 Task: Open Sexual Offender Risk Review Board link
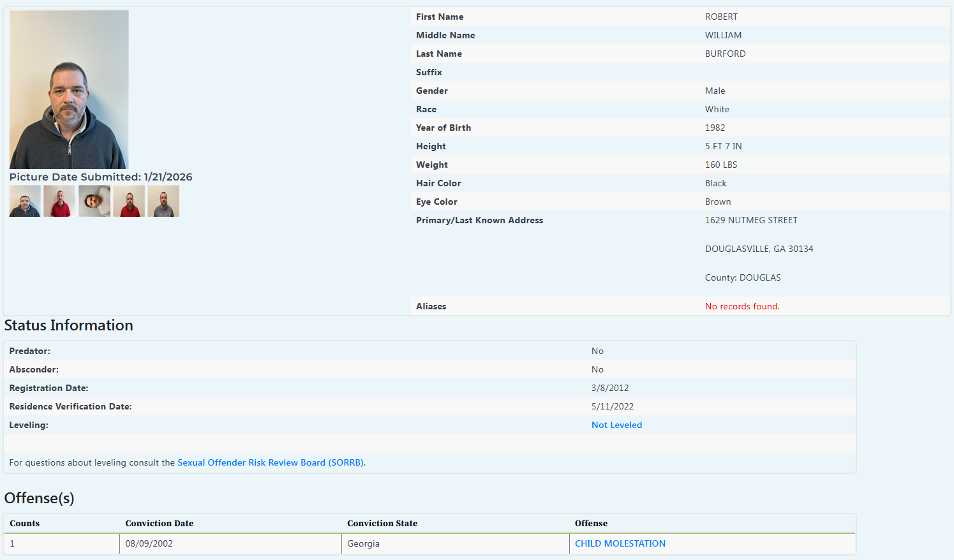point(271,462)
